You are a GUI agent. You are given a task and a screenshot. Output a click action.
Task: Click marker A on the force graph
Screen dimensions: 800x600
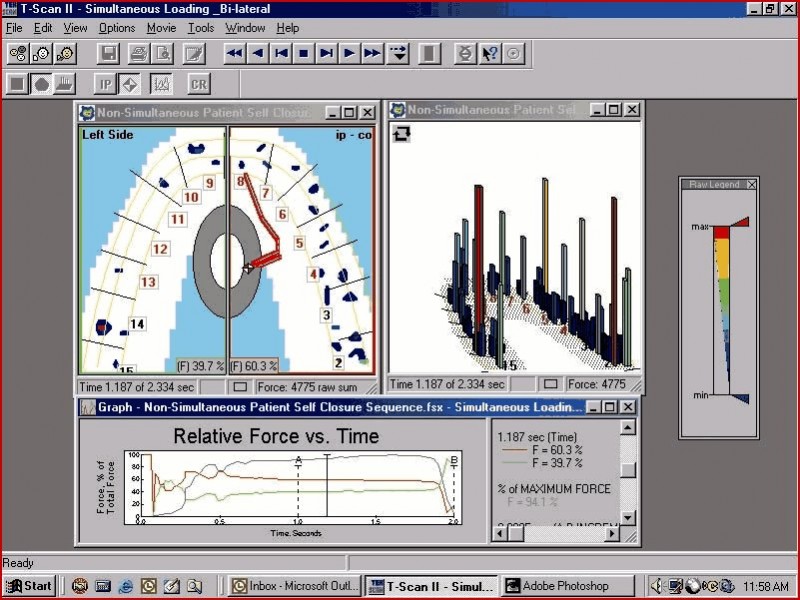tap(298, 461)
